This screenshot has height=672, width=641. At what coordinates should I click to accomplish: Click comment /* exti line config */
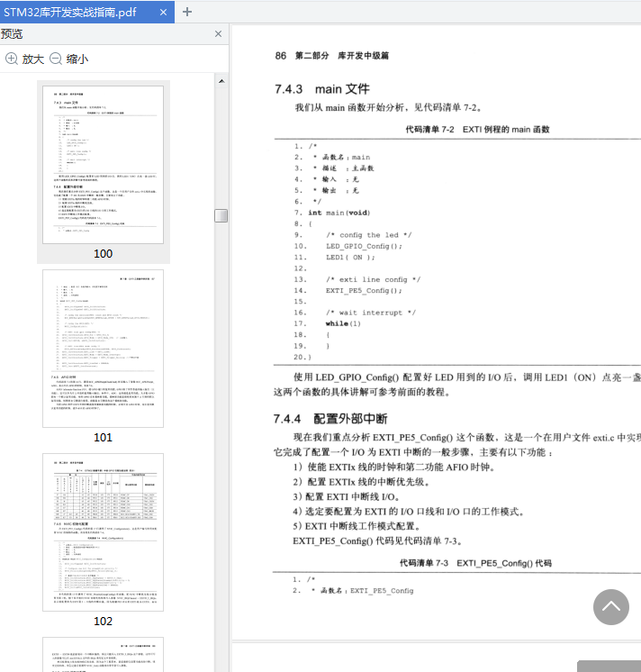pos(373,279)
